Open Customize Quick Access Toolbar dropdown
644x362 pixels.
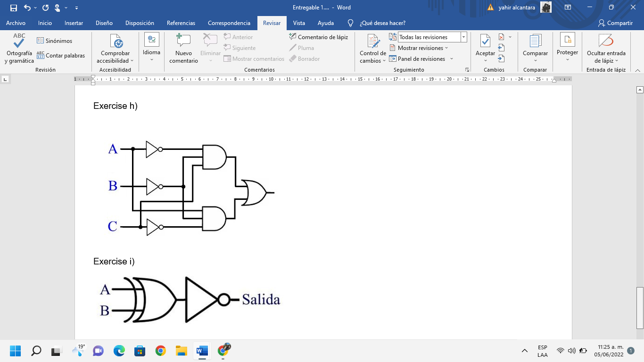pos(77,8)
